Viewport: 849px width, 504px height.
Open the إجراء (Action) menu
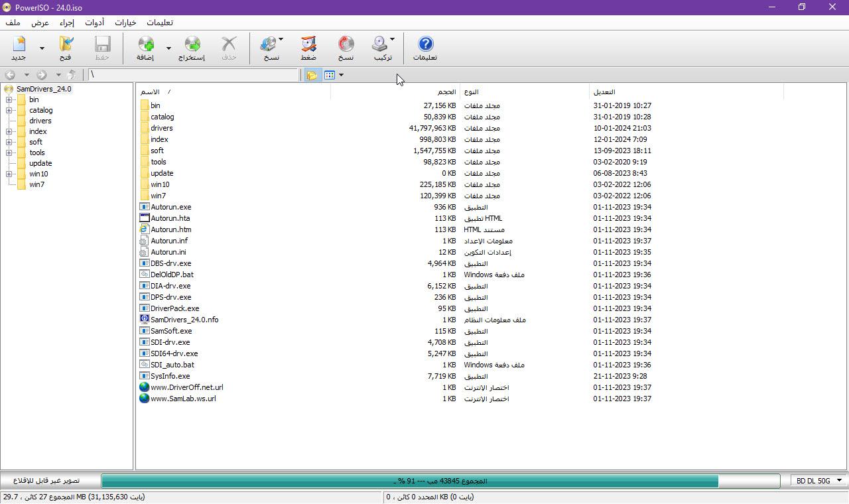point(67,23)
